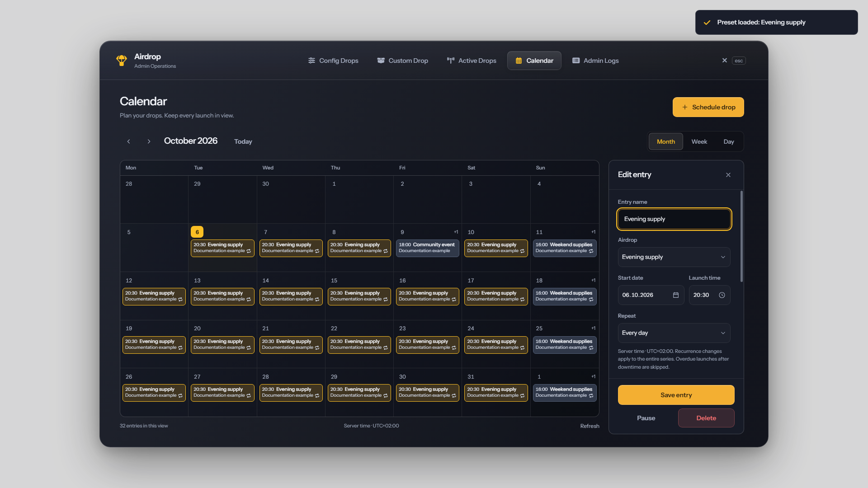Viewport: 868px width, 488px height.
Task: Expand the Airdrop dropdown
Action: click(x=674, y=257)
